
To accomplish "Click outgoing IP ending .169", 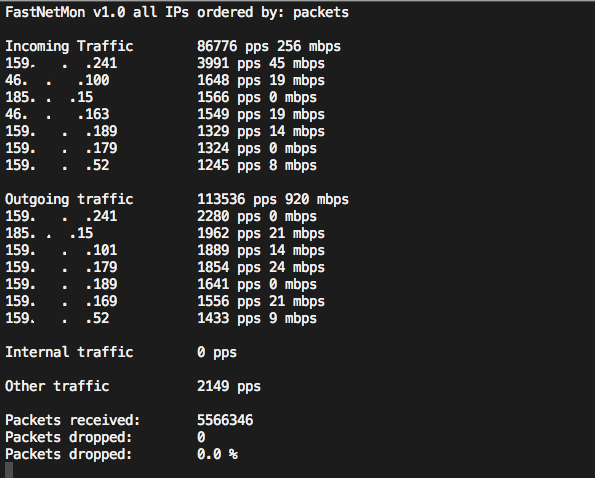I will 61,301.
